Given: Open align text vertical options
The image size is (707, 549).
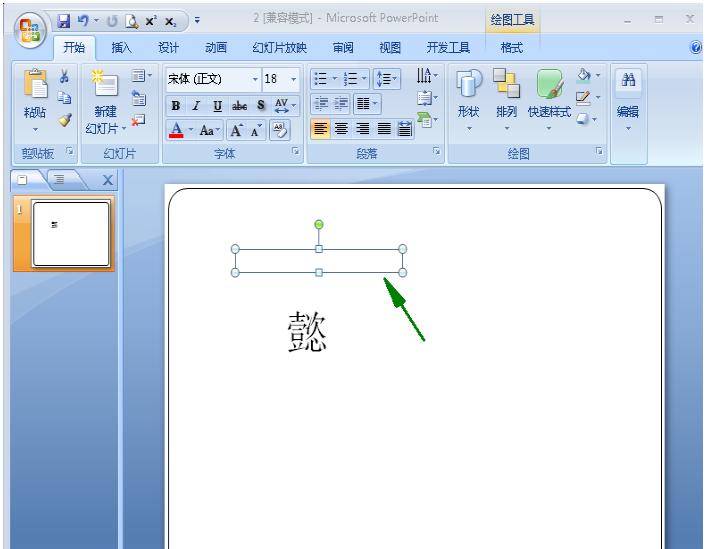Looking at the screenshot, I should click(x=427, y=98).
